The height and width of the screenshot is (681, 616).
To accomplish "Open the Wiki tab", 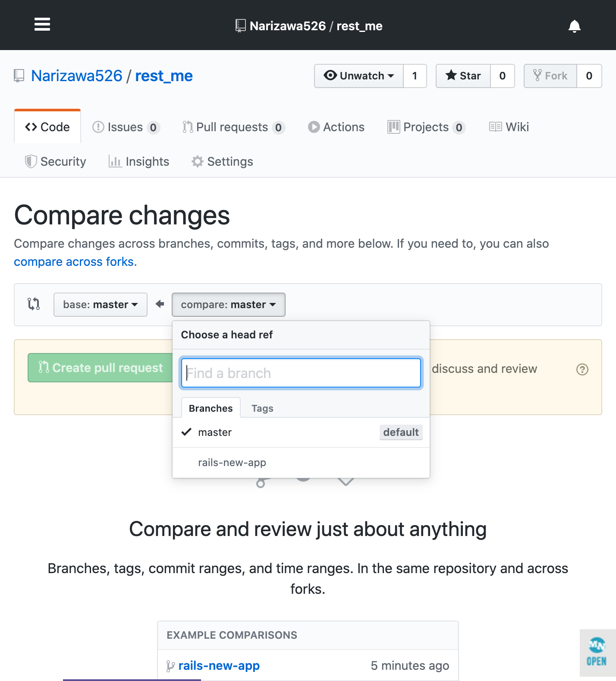I will click(509, 127).
